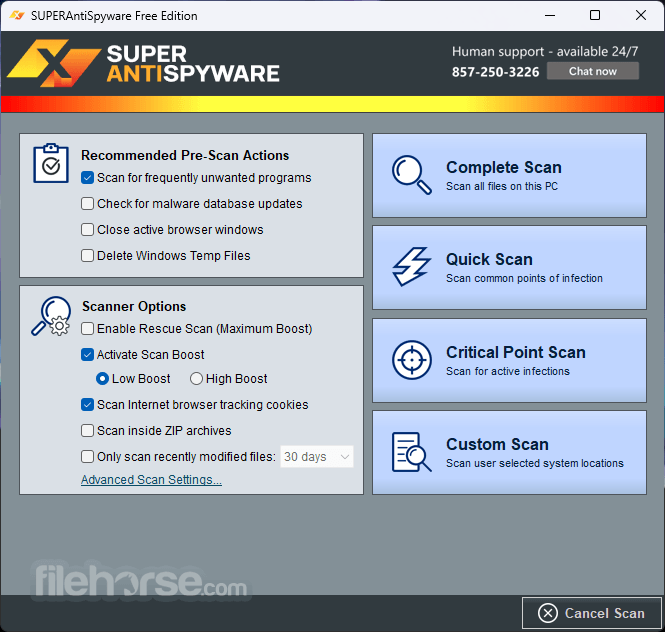Click the Custom Scan document icon
Screen dimensions: 665x632
(411, 452)
